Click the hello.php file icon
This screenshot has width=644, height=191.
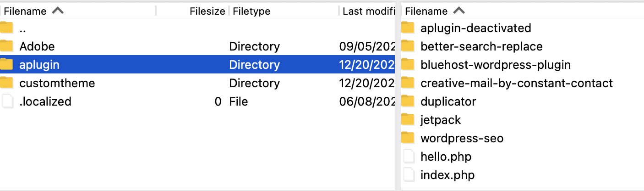409,157
